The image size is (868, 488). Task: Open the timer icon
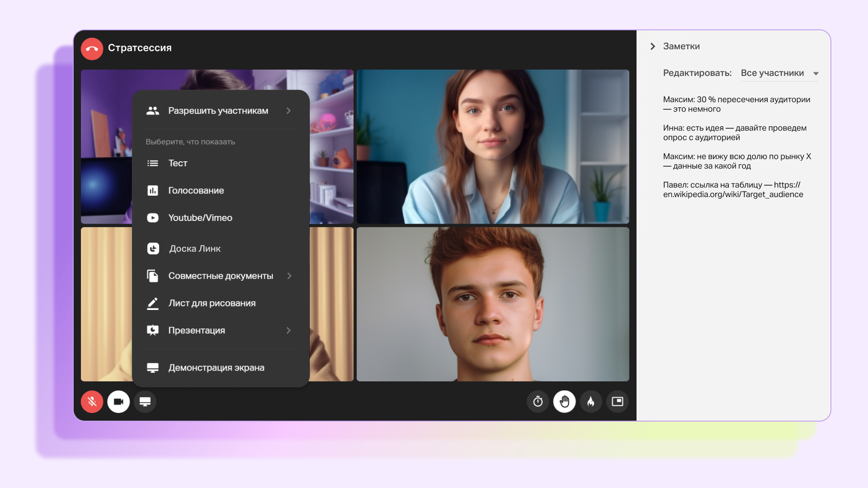(538, 401)
